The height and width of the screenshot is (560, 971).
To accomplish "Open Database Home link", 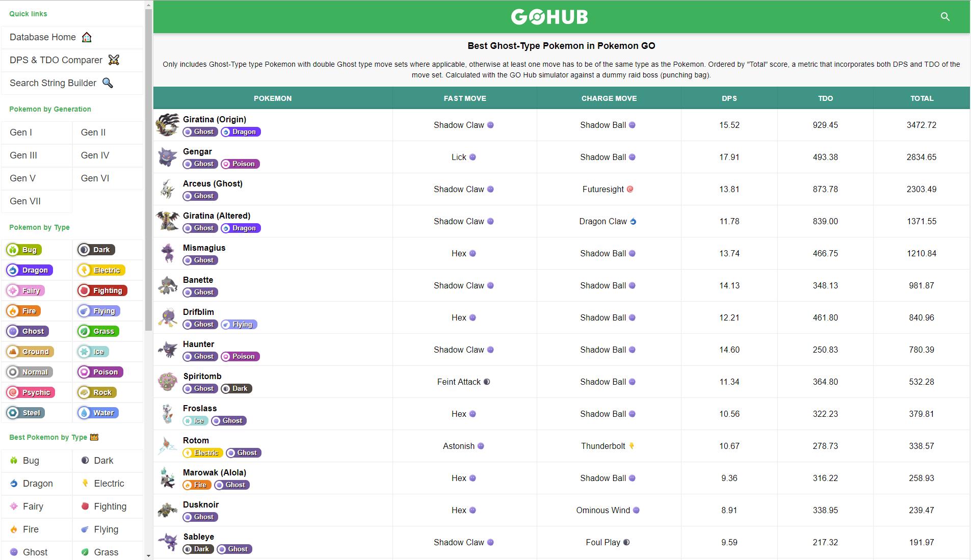I will [x=72, y=37].
